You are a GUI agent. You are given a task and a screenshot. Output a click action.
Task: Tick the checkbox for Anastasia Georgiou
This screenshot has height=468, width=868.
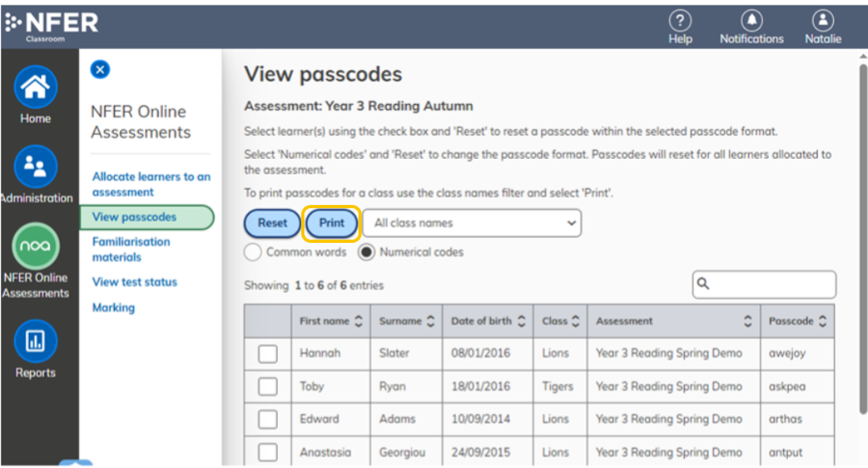pos(268,453)
